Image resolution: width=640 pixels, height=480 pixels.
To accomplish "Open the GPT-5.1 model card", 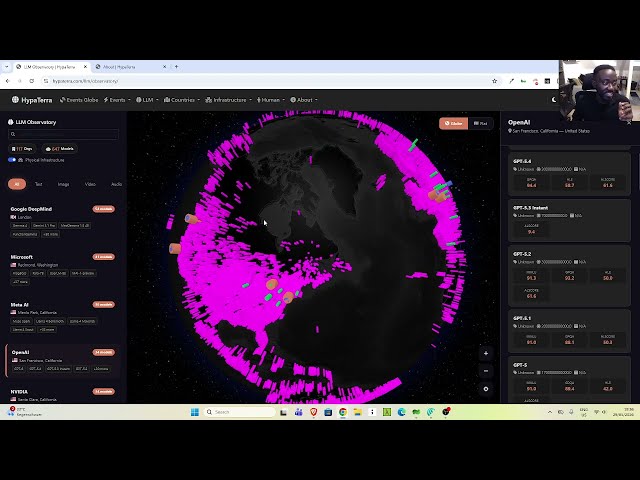I will tap(569, 331).
